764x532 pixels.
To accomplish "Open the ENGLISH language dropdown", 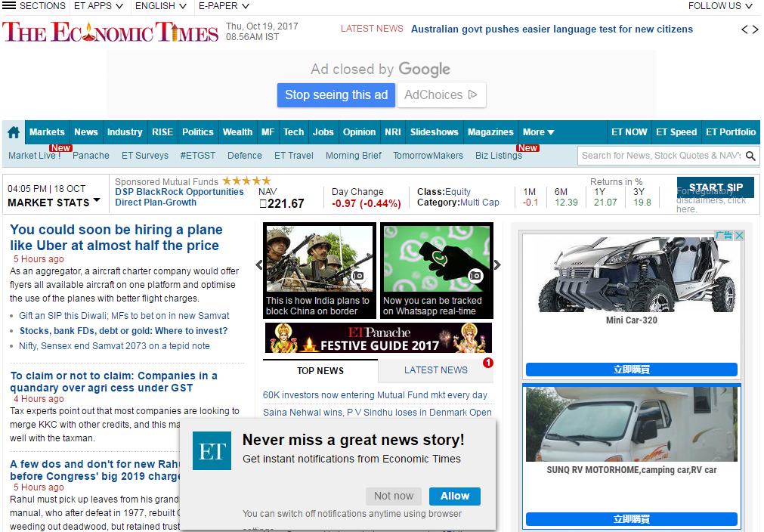I will pos(161,6).
